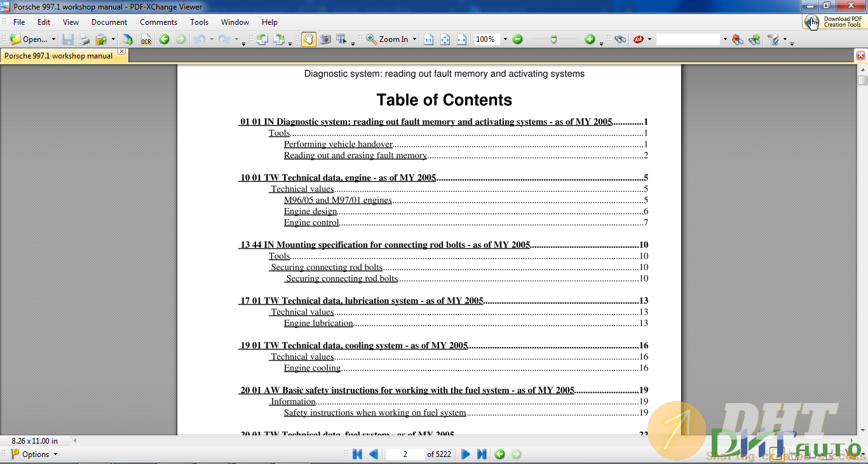The height and width of the screenshot is (464, 868).
Task: Click the page number input field
Action: point(405,454)
